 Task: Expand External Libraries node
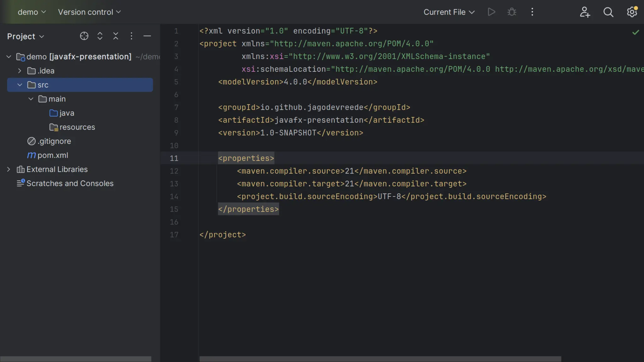[x=8, y=169]
